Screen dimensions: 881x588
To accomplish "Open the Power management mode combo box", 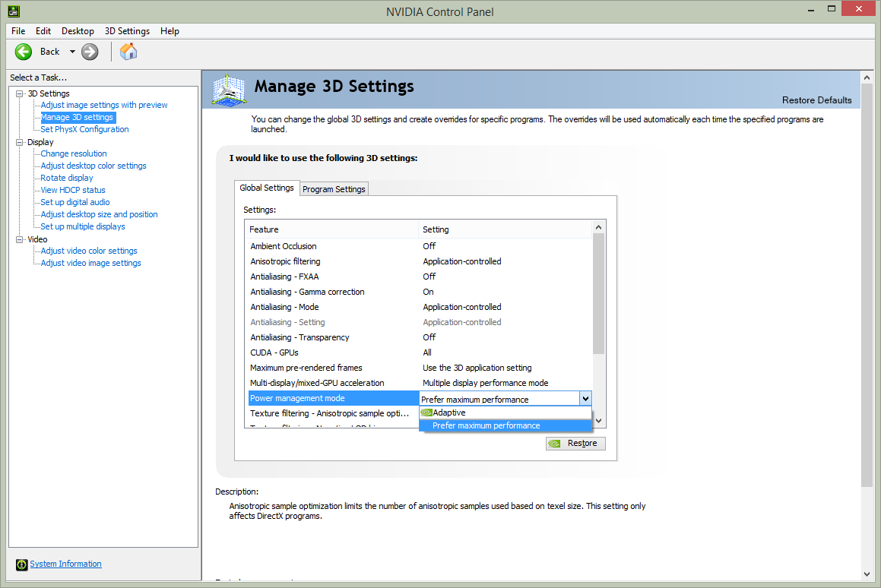I will click(x=505, y=399).
